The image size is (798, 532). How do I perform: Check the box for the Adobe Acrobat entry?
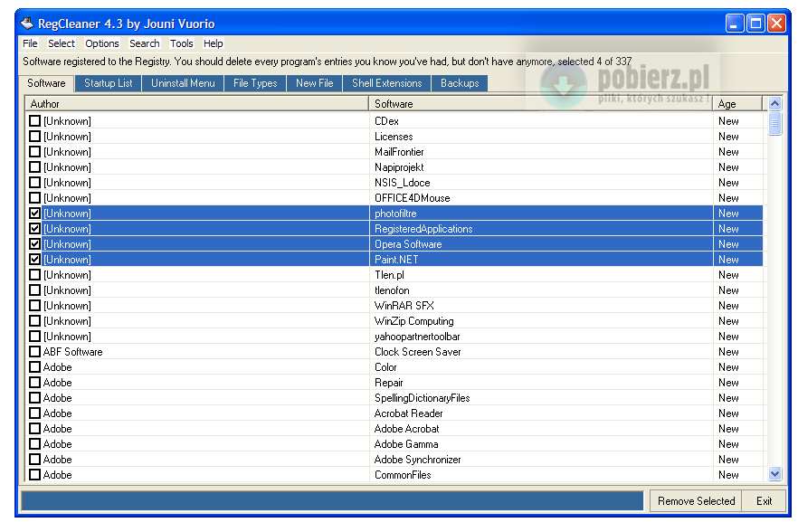(34, 429)
